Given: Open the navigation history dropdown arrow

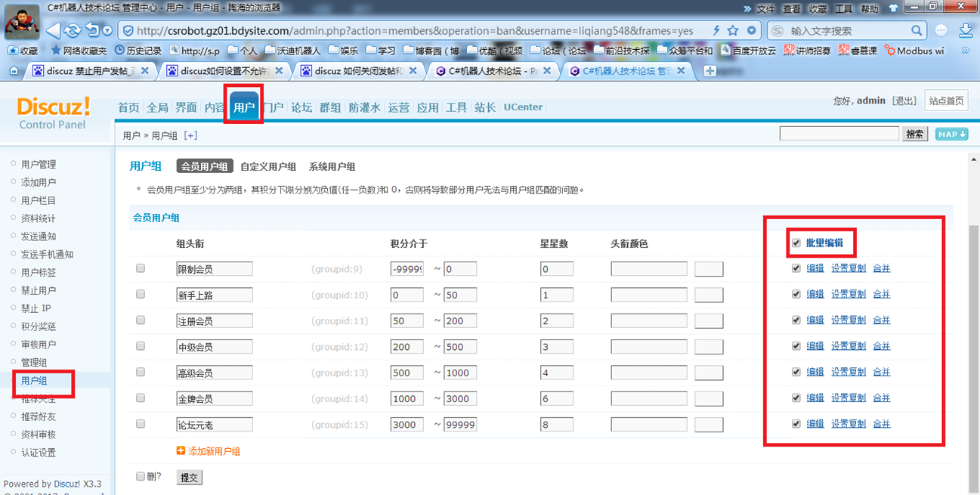Looking at the screenshot, I should click(x=107, y=31).
